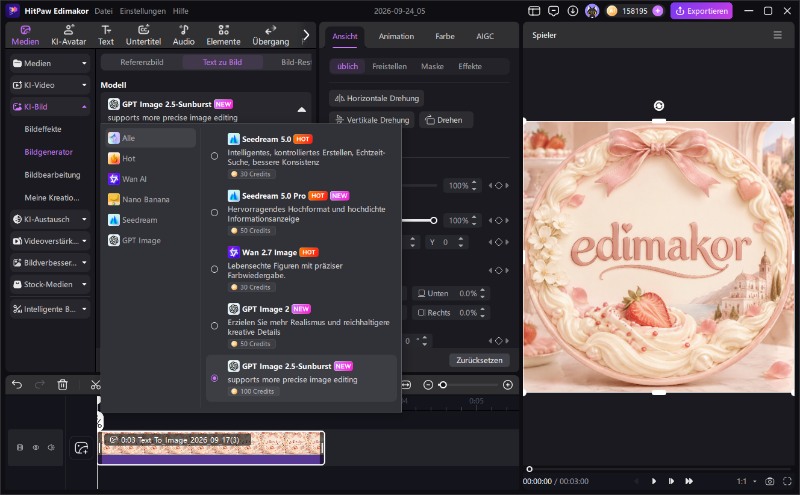Select the Wan 2.7 Image radio button
The width and height of the screenshot is (800, 495).
click(214, 269)
